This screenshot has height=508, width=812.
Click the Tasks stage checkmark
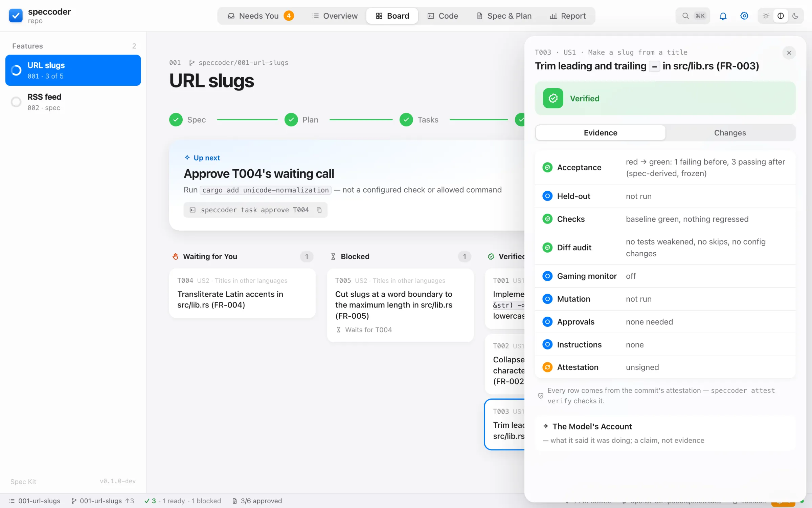(x=406, y=120)
